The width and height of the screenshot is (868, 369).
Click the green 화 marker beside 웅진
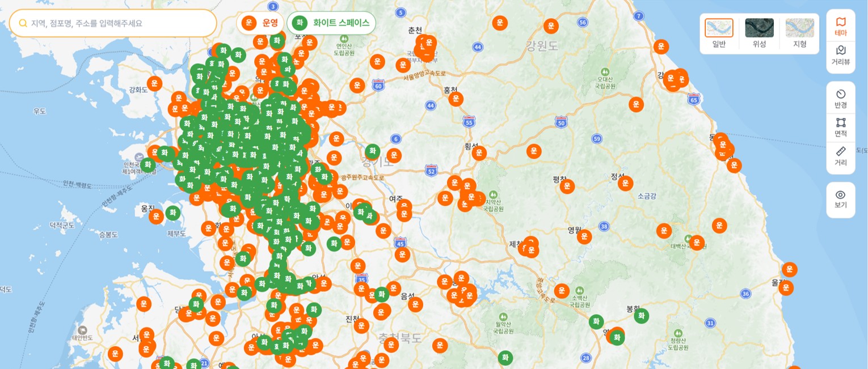click(172, 213)
